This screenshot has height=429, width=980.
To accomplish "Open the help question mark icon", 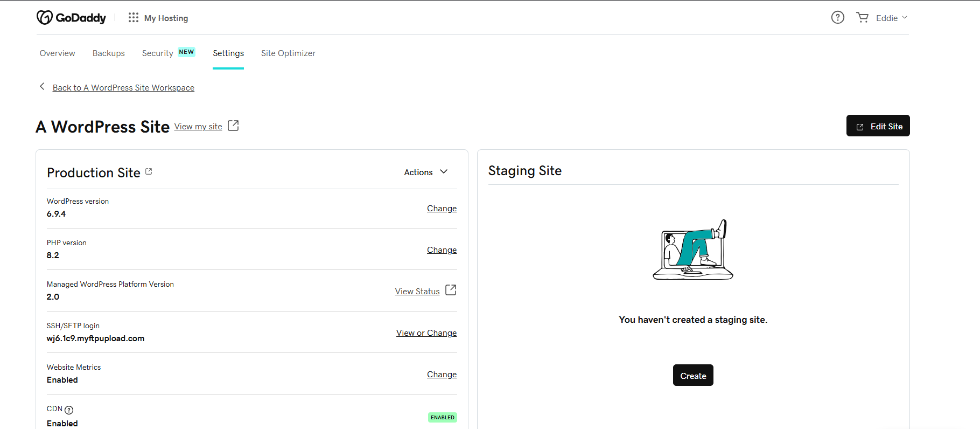I will coord(837,18).
